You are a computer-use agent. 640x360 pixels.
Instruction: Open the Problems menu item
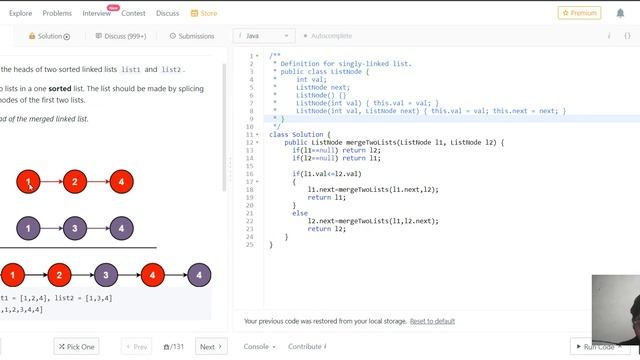(x=57, y=13)
